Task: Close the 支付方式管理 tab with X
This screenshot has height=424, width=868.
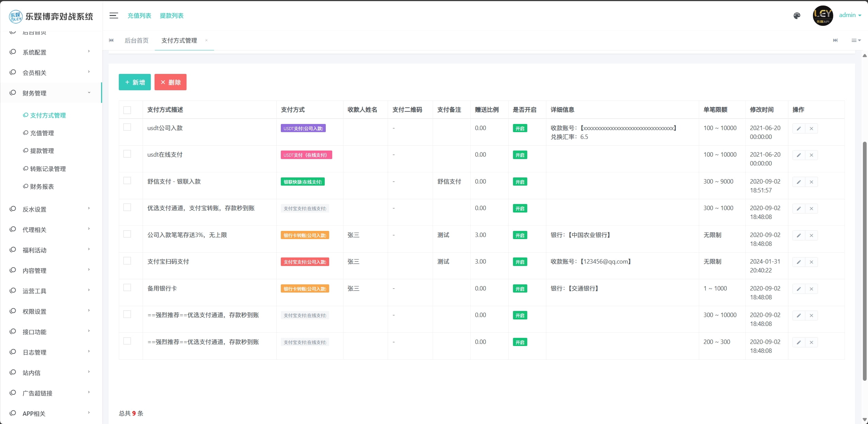Action: [x=206, y=40]
